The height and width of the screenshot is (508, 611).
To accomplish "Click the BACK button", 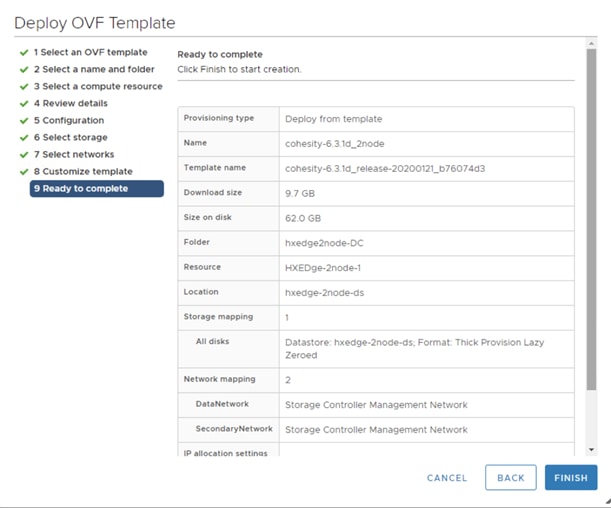I will pyautogui.click(x=510, y=478).
